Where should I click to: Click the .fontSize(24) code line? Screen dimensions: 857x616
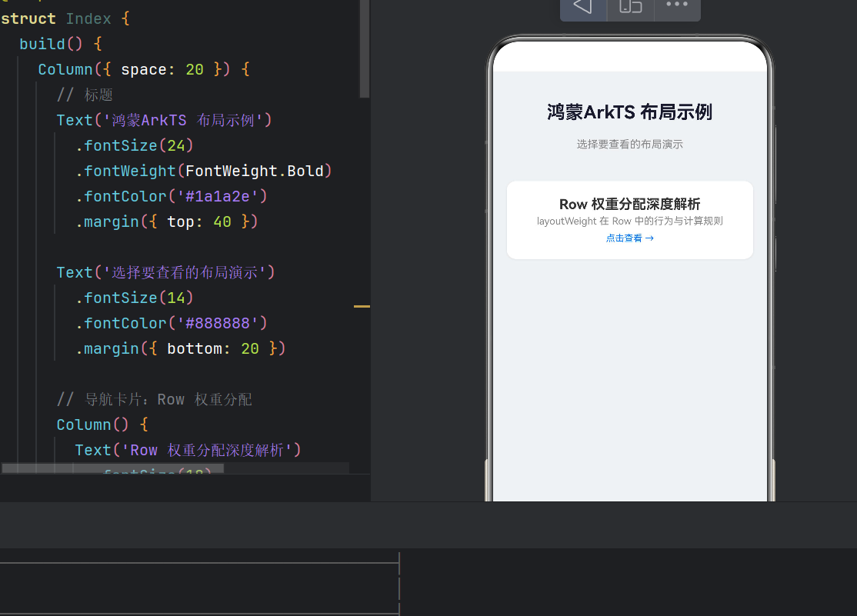click(x=135, y=145)
